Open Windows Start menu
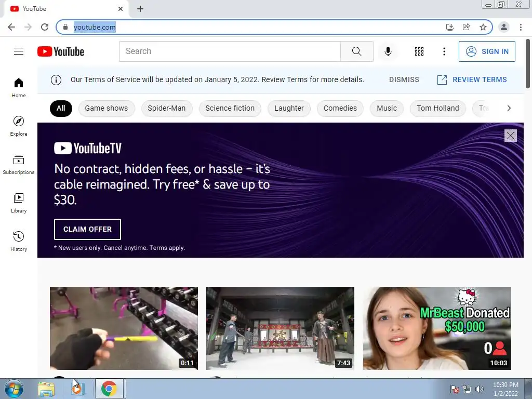The image size is (532, 399). tap(14, 389)
